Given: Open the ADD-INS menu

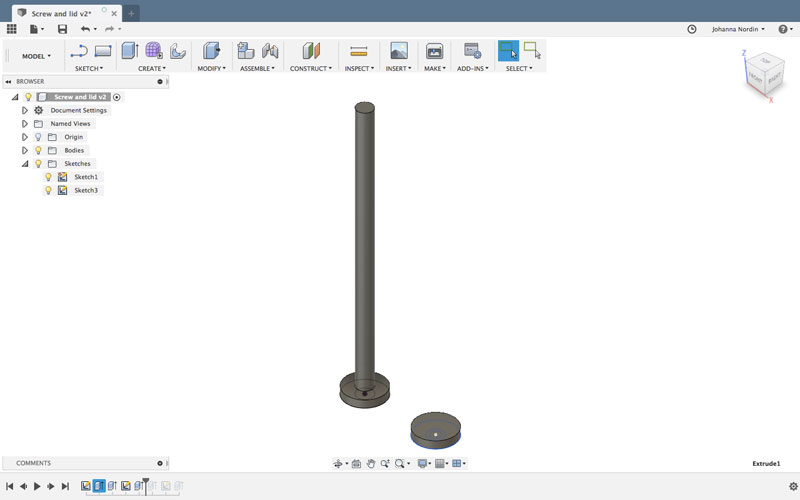Looking at the screenshot, I should 472,68.
